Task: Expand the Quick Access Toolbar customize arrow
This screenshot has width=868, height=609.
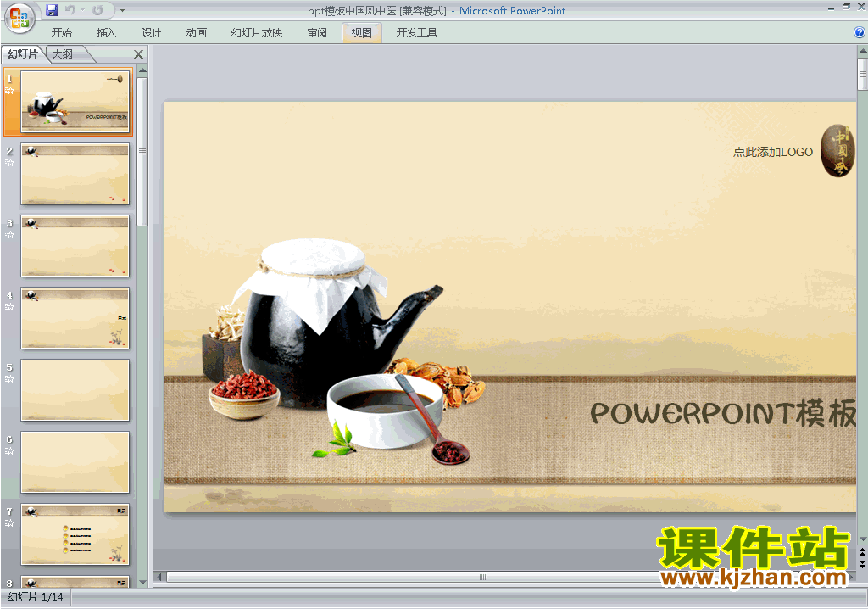Action: [122, 10]
